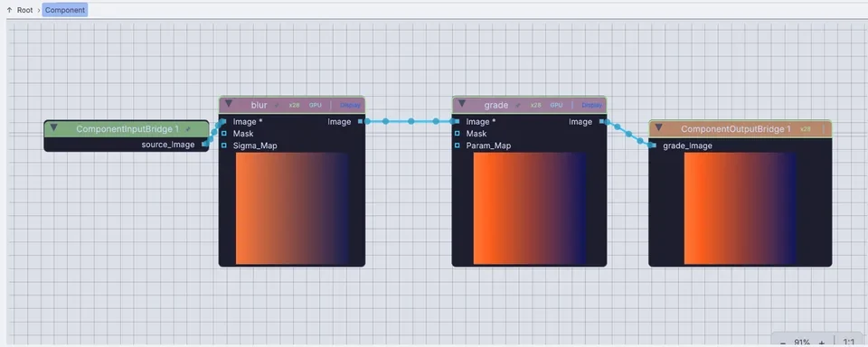
Task: Click the grade_Image label
Action: pyautogui.click(x=687, y=145)
